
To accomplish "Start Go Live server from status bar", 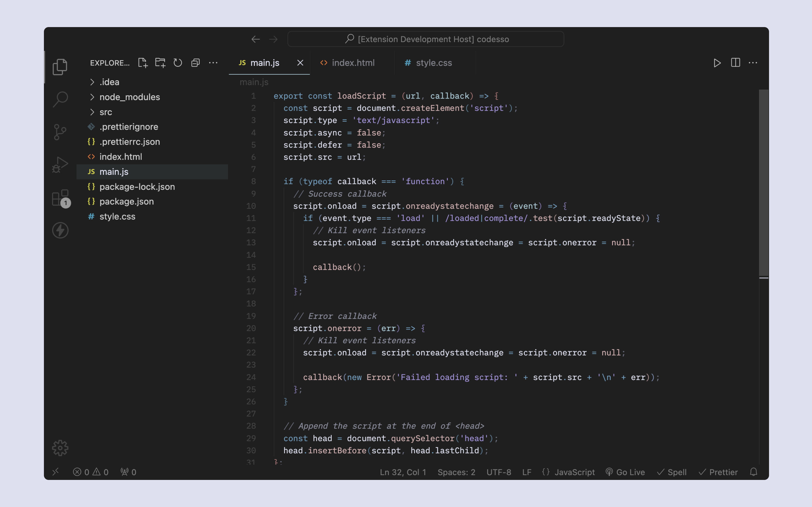I will pos(625,472).
